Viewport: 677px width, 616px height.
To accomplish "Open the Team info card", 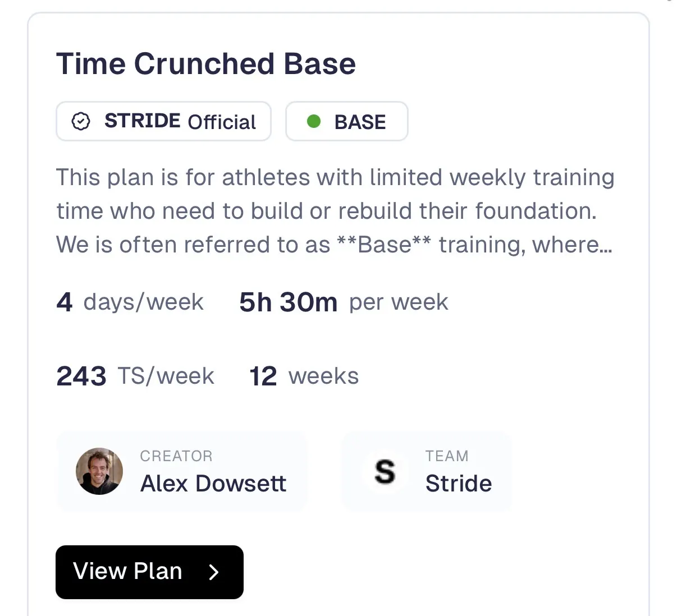I will [x=427, y=471].
